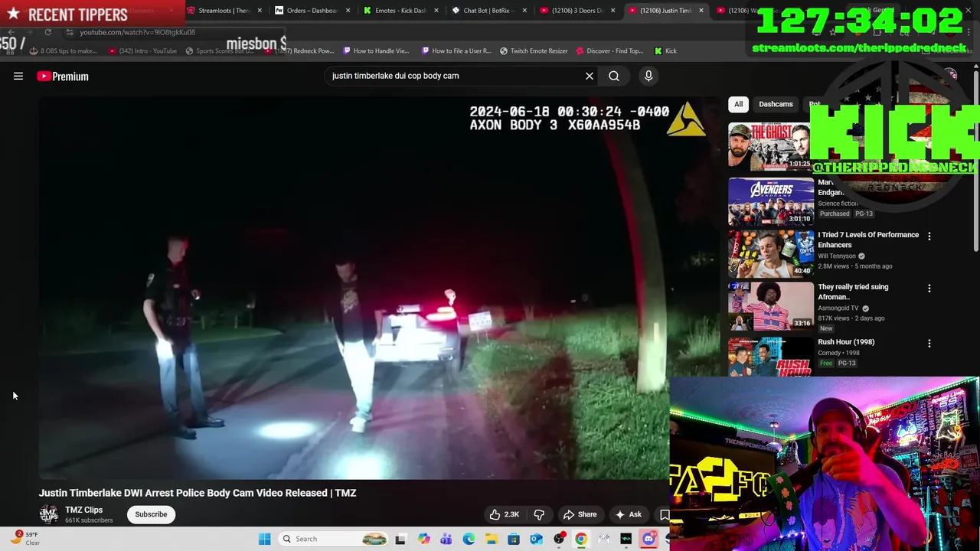Select the Dashcams filter chip
This screenshot has height=551, width=980.
[x=776, y=104]
